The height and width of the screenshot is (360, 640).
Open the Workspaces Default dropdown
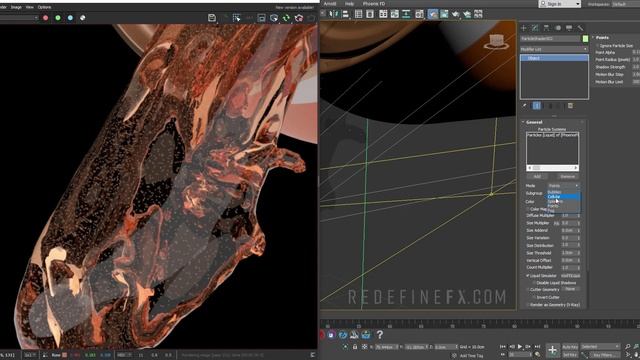click(625, 4)
